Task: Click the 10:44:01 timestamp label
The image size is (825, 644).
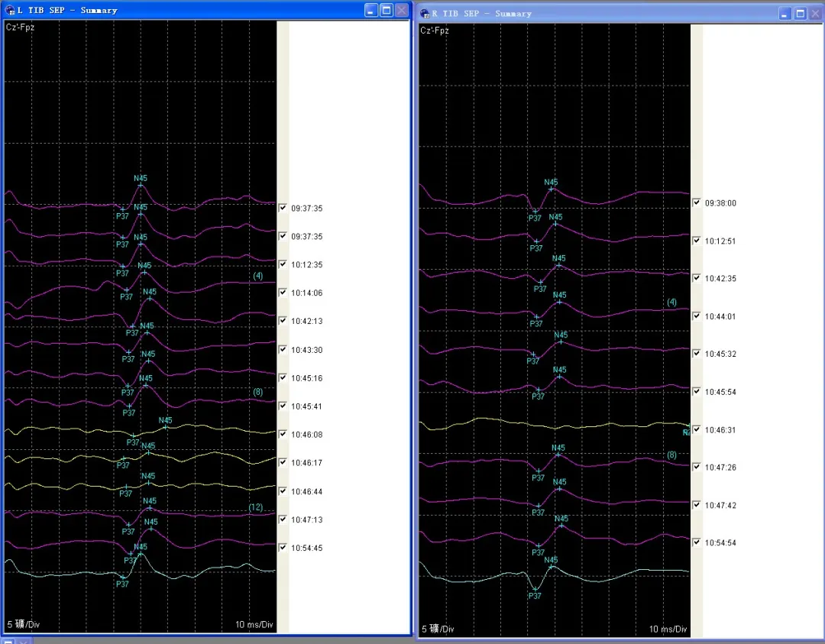Action: [x=720, y=316]
